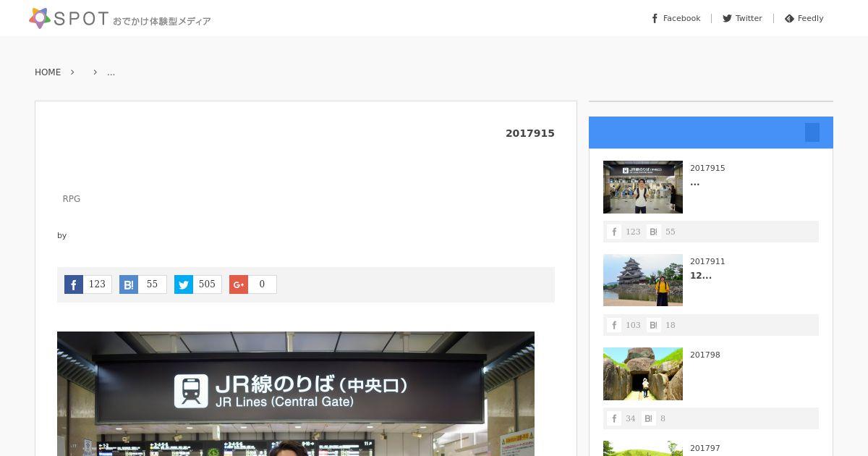Open Twitter link in header
The width and height of the screenshot is (868, 456).
tap(742, 18)
